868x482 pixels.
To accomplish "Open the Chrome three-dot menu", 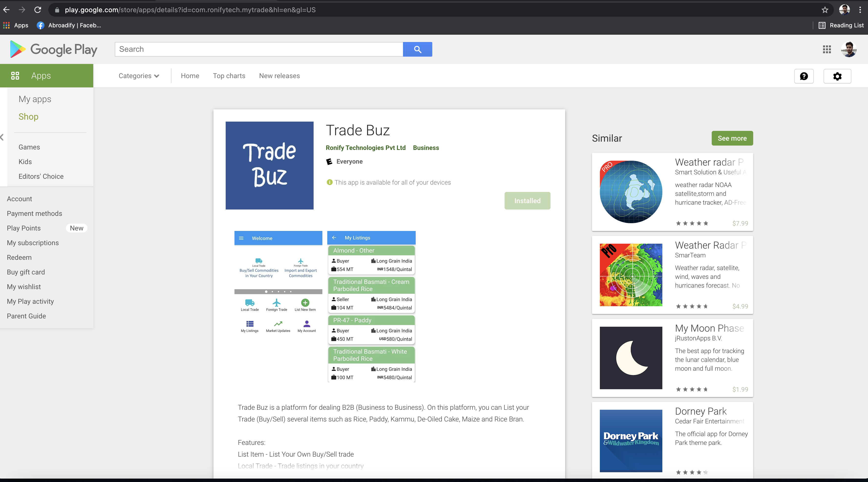I will coord(860,10).
